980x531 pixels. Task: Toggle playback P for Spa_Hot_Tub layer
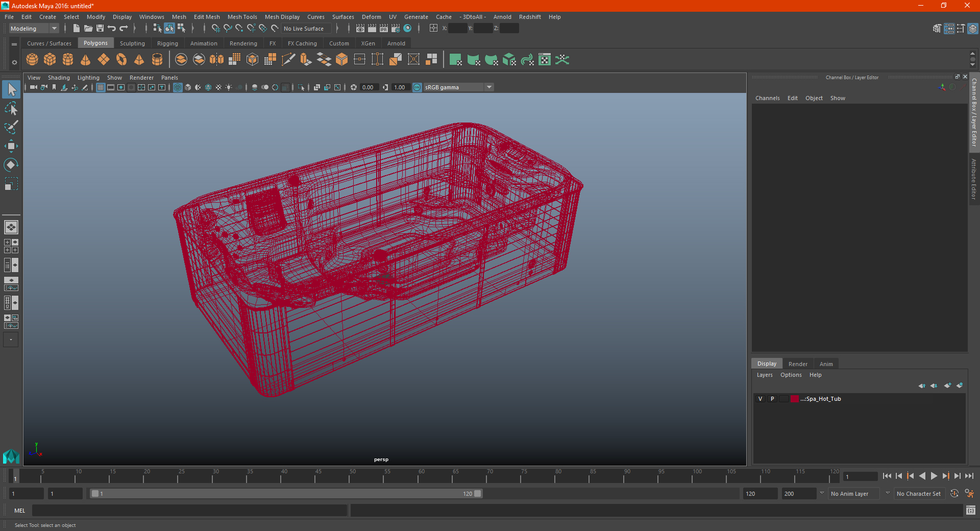pyautogui.click(x=772, y=399)
